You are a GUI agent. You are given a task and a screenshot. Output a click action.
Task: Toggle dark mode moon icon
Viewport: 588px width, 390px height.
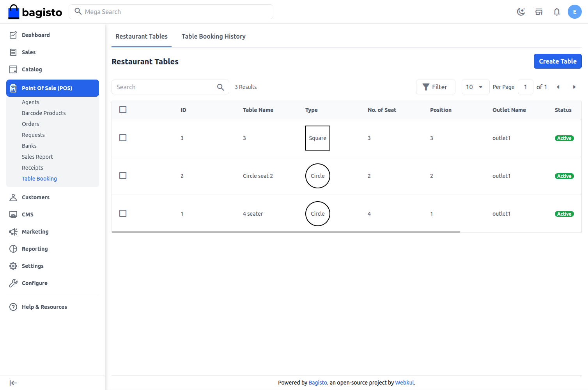pos(521,12)
